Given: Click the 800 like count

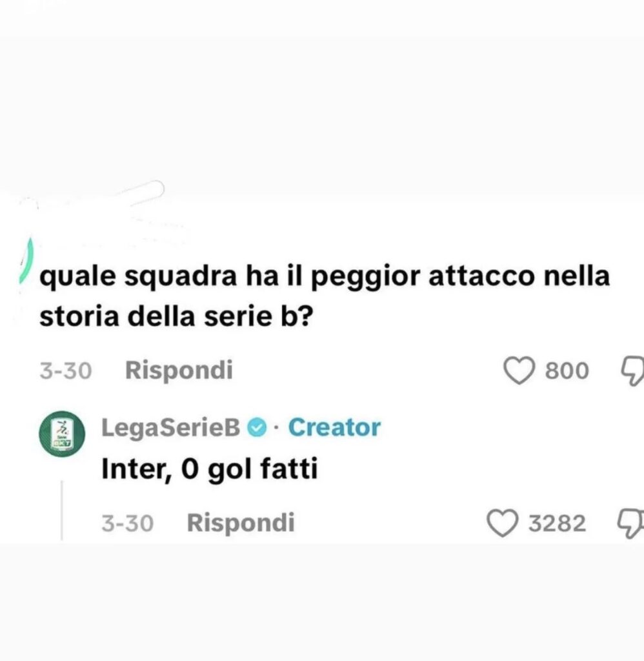Looking at the screenshot, I should click(x=567, y=371).
